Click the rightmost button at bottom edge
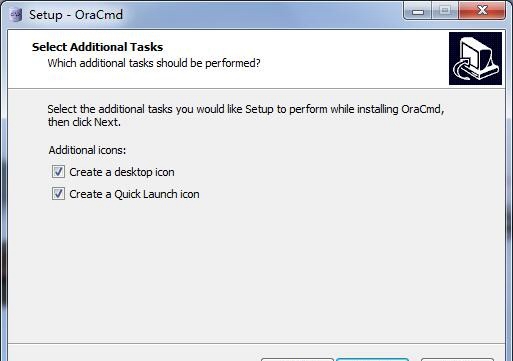The height and width of the screenshot is (361, 513). click(x=457, y=359)
